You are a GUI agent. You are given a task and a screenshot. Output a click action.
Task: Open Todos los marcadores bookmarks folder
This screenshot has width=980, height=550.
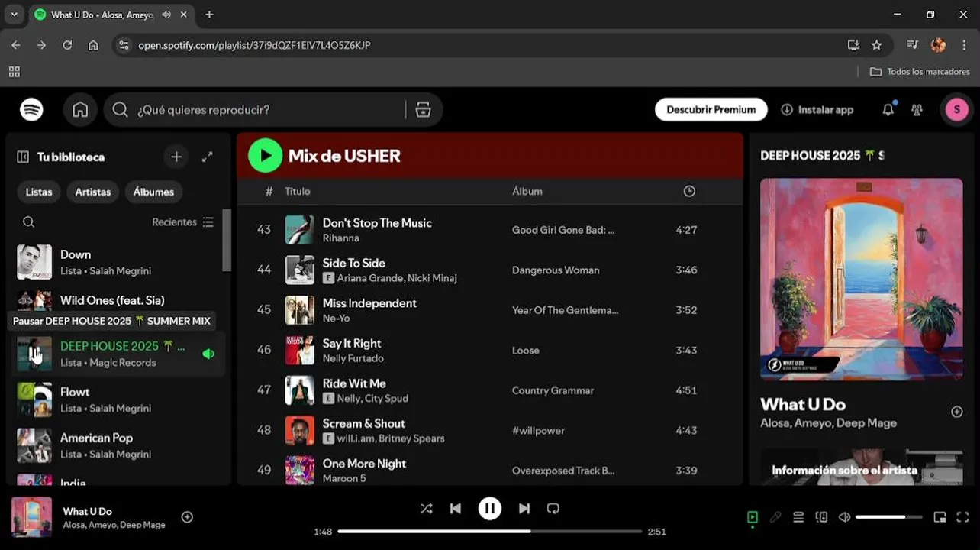pyautogui.click(x=920, y=72)
